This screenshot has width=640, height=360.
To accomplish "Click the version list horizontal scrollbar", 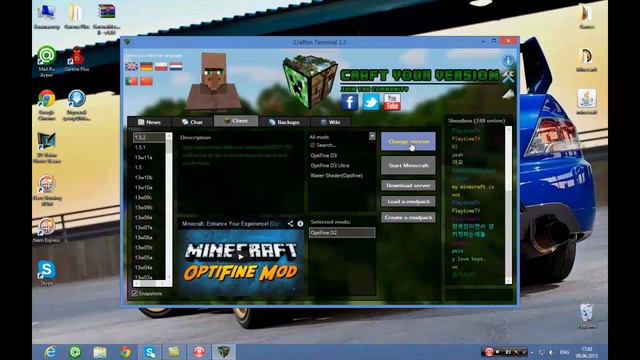I will point(149,283).
